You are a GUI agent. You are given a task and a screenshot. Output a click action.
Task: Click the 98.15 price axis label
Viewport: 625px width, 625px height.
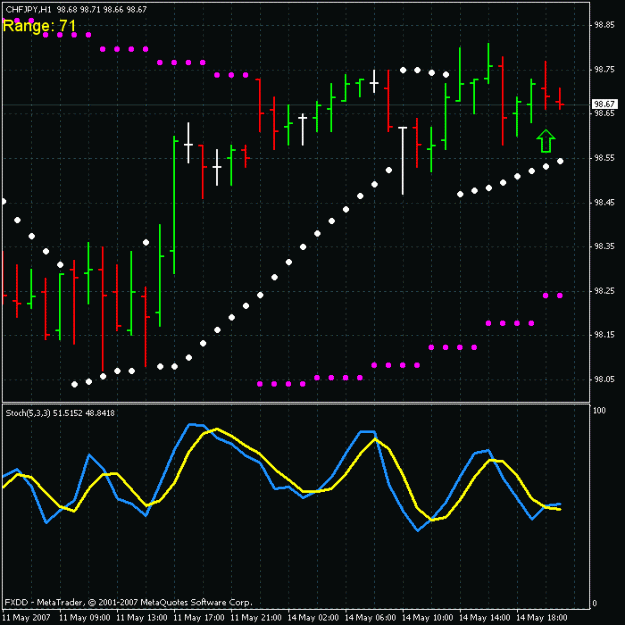click(604, 335)
